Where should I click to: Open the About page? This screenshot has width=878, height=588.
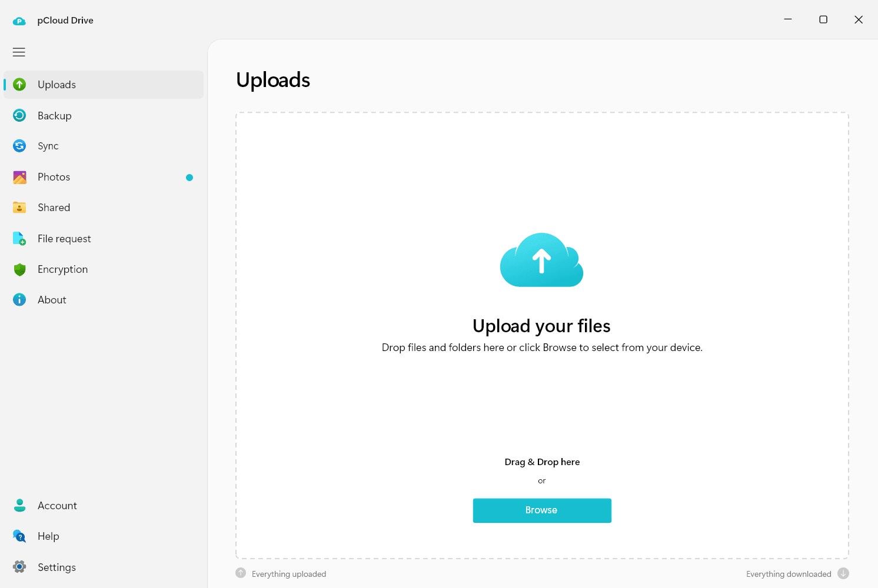[104, 300]
